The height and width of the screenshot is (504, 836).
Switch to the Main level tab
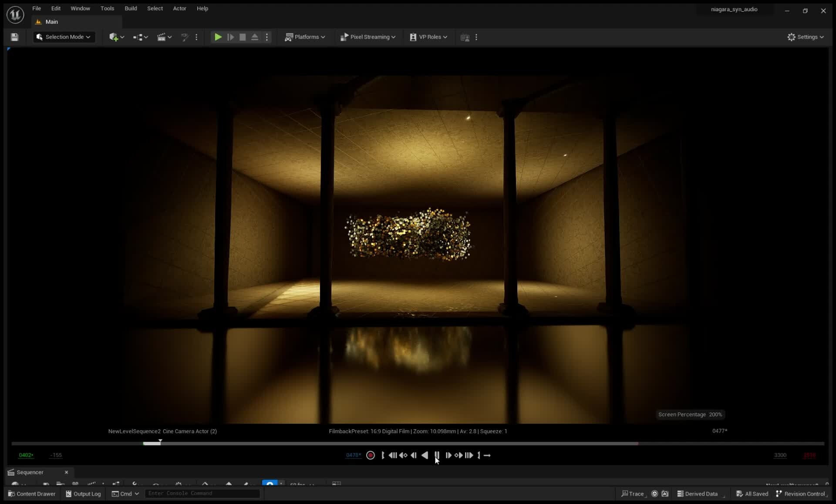pos(51,22)
